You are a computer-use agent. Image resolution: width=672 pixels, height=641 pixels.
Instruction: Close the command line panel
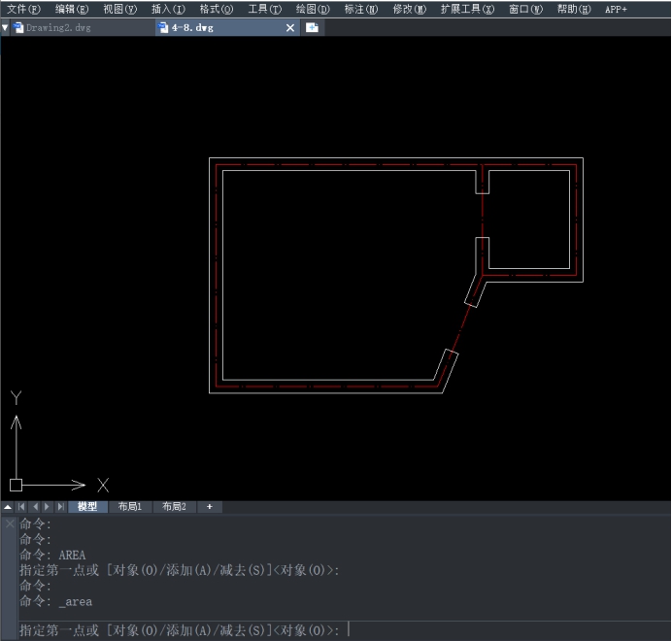click(x=9, y=523)
